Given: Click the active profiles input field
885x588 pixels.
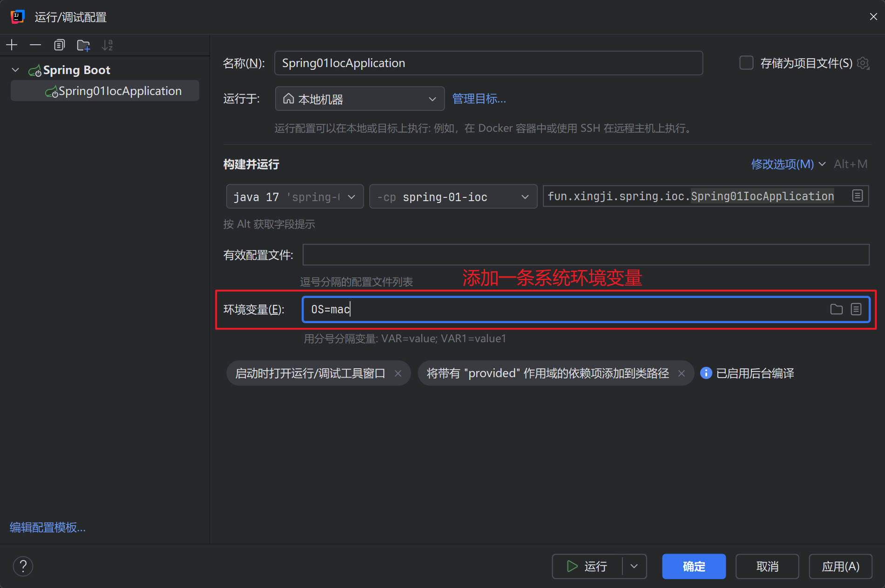Looking at the screenshot, I should pyautogui.click(x=585, y=255).
